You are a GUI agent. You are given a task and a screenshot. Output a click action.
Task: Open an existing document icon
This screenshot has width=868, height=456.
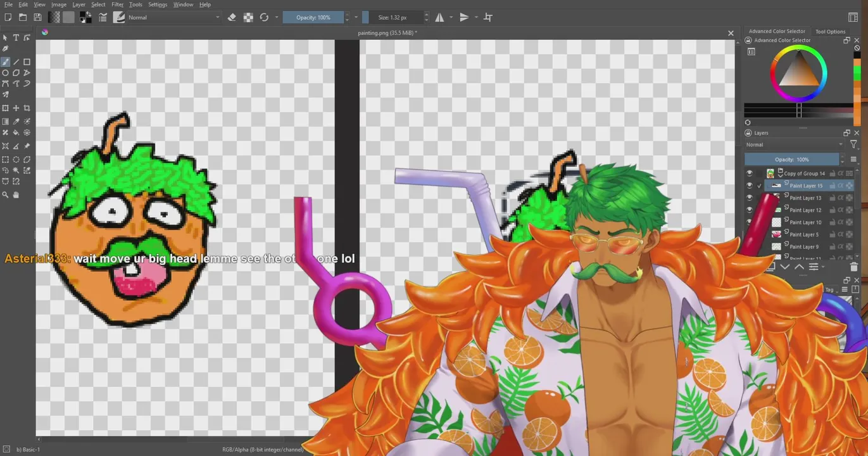click(x=23, y=18)
